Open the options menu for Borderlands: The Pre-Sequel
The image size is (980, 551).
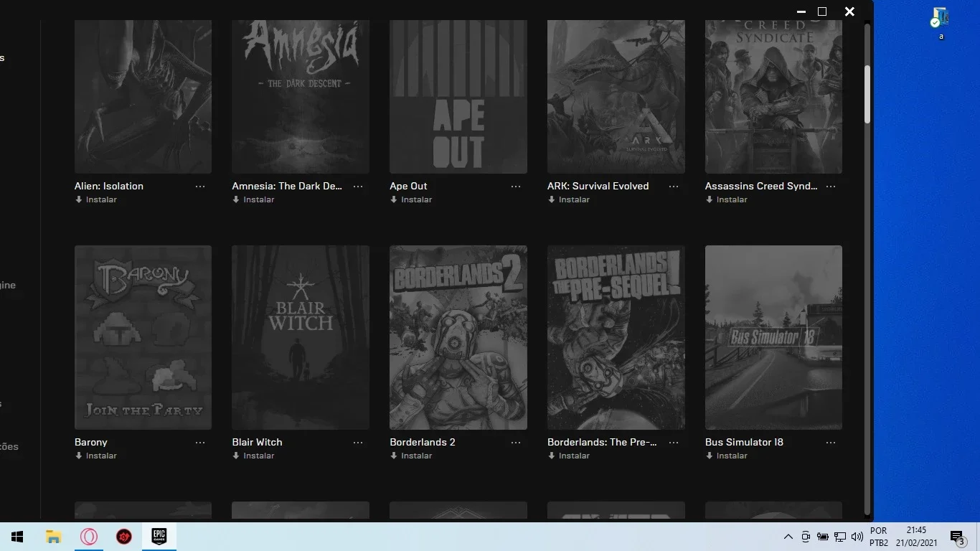coord(674,443)
